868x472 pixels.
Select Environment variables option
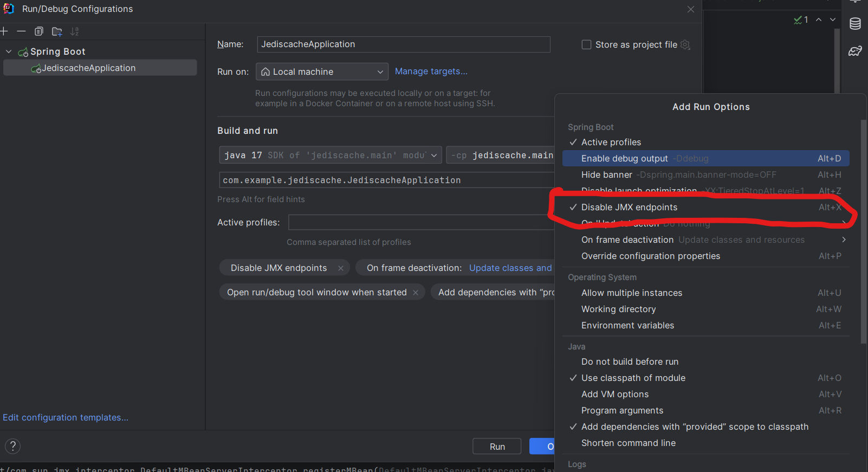tap(705, 325)
